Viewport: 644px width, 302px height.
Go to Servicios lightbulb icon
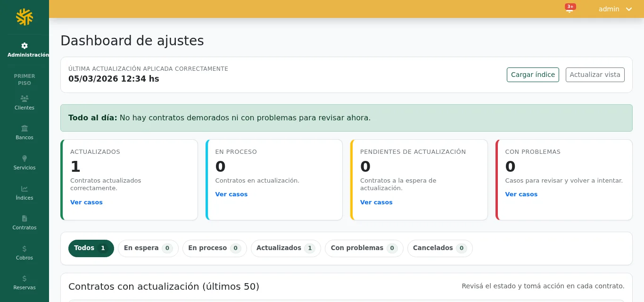(25, 159)
